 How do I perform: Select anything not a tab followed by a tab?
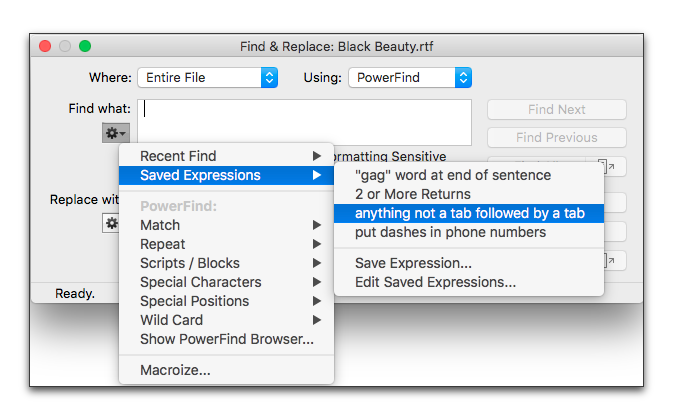coord(469,213)
